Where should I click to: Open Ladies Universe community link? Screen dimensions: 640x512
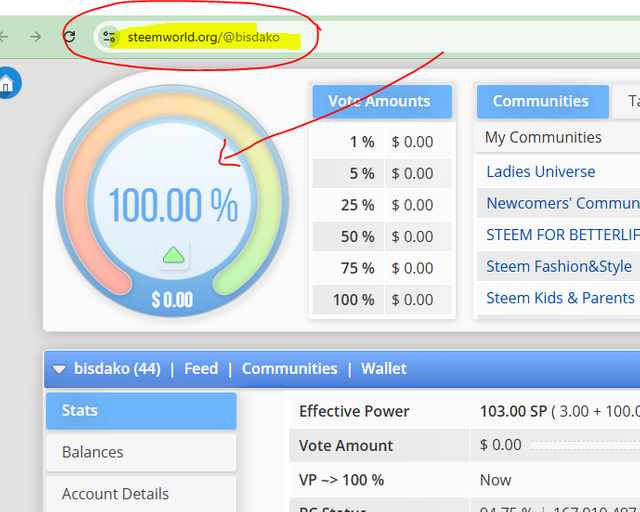point(540,171)
